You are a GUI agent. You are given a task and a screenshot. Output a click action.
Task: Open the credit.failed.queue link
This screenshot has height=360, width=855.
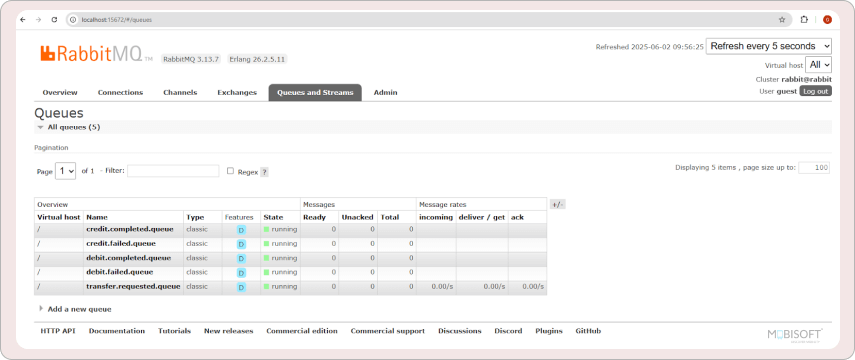tap(121, 243)
